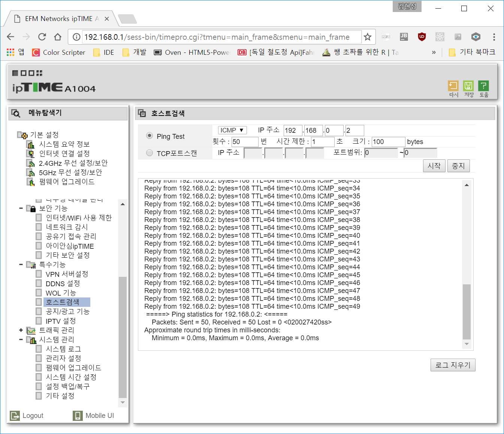The height and width of the screenshot is (434, 504).
Task: Open the WOL 기능 menu item
Action: point(61,293)
